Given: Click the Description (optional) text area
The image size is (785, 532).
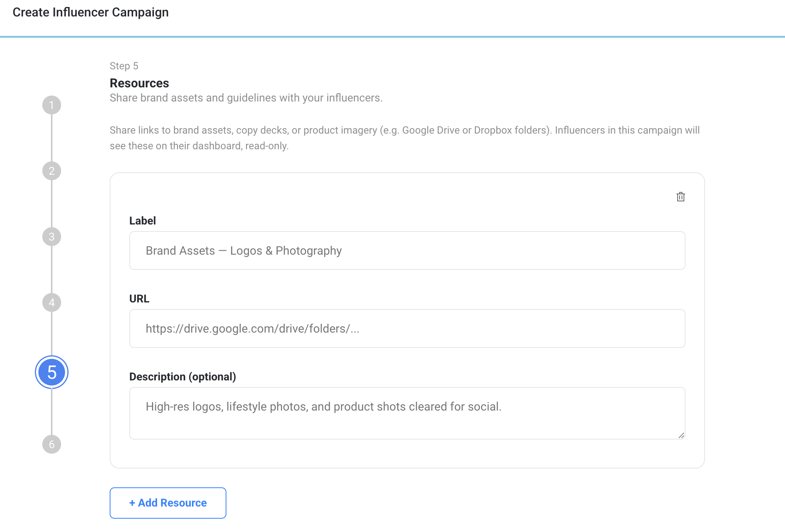Looking at the screenshot, I should click(407, 413).
